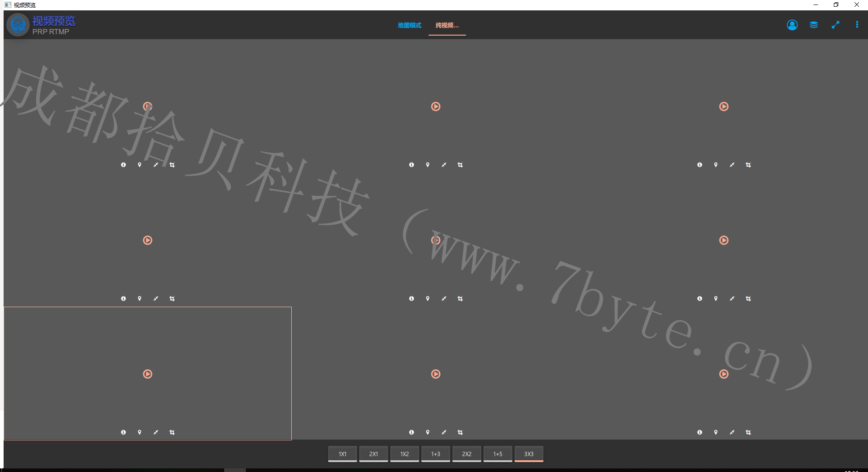Choose the 1+3 layout button

436,454
